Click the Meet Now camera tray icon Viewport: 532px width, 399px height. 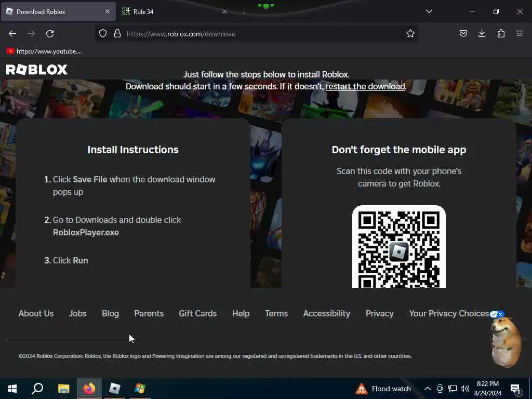point(440,389)
